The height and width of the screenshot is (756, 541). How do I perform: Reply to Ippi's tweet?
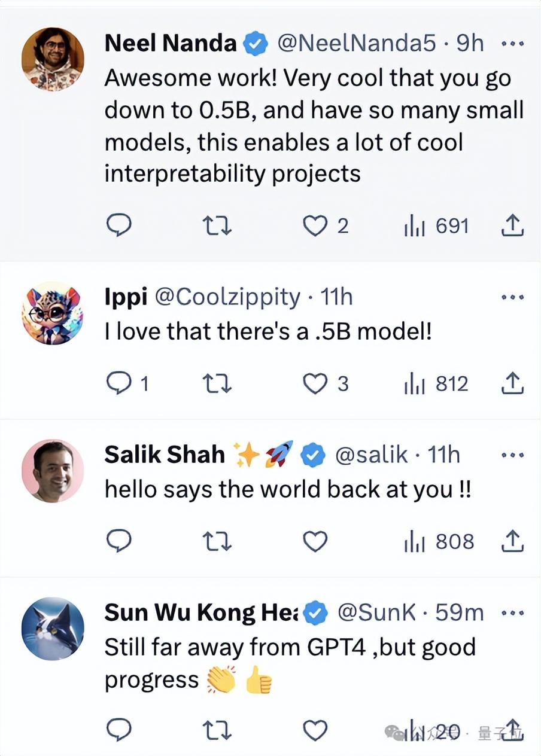[119, 384]
